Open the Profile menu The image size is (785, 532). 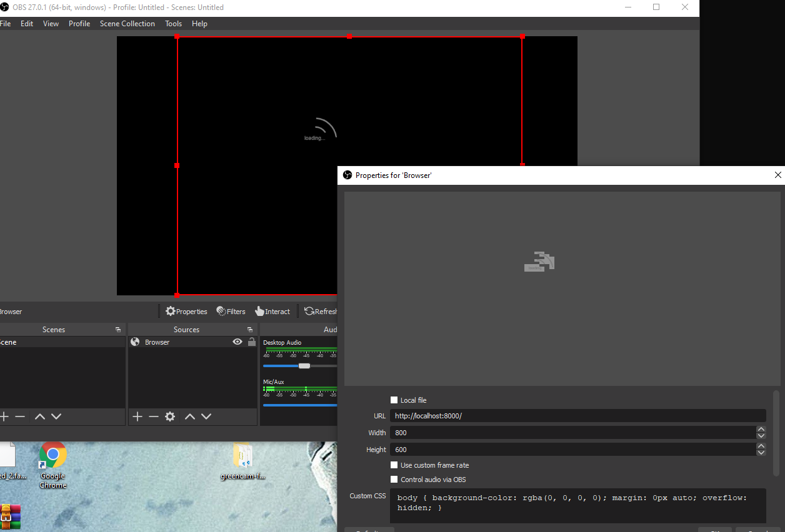[79, 24]
